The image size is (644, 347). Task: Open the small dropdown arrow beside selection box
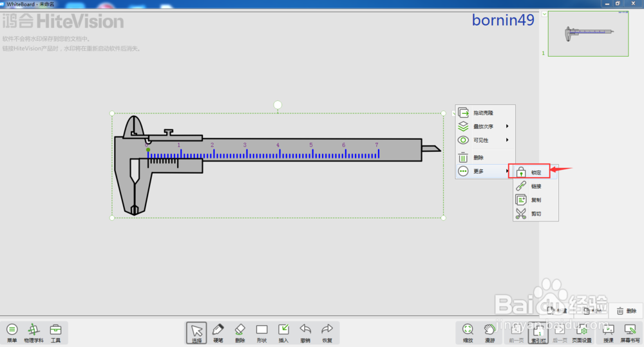[453, 113]
